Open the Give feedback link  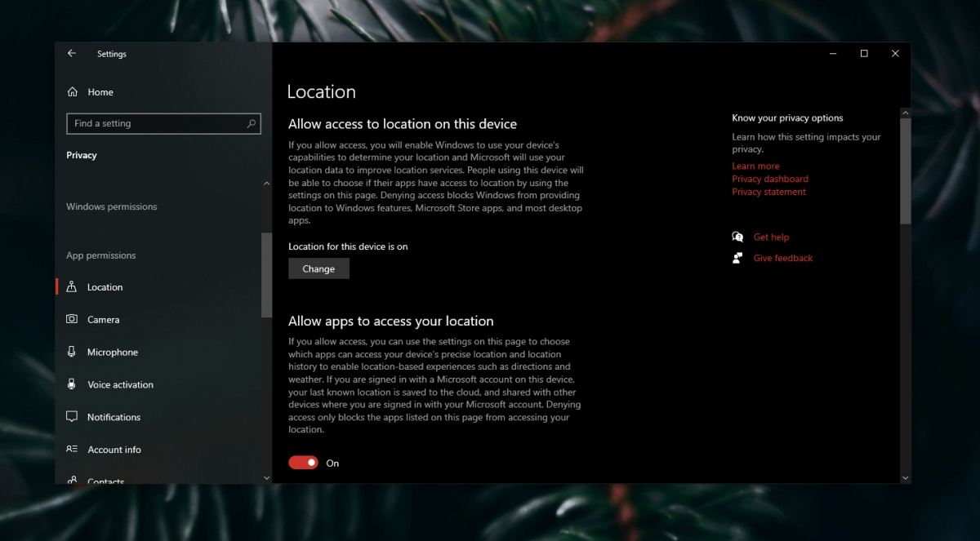(x=783, y=258)
